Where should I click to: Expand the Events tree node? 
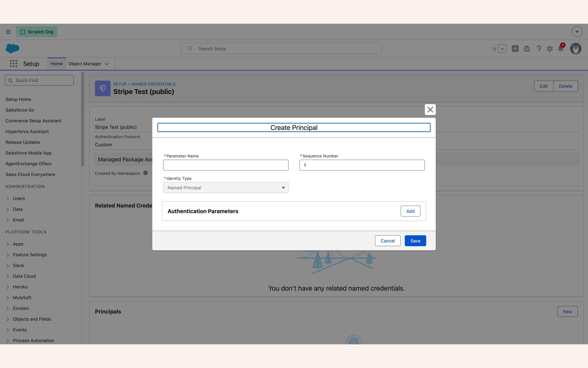(8, 330)
